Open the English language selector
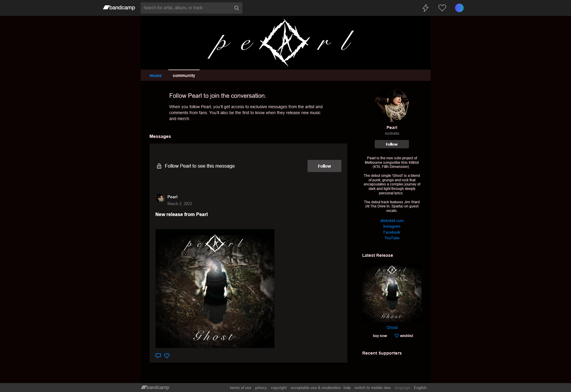Viewport: 571px width, 392px height. 420,388
